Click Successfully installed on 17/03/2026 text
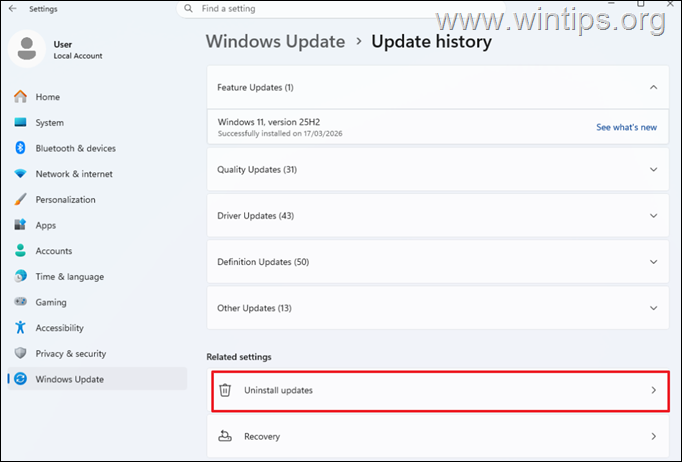Screen dimensions: 682x462 click(x=280, y=134)
